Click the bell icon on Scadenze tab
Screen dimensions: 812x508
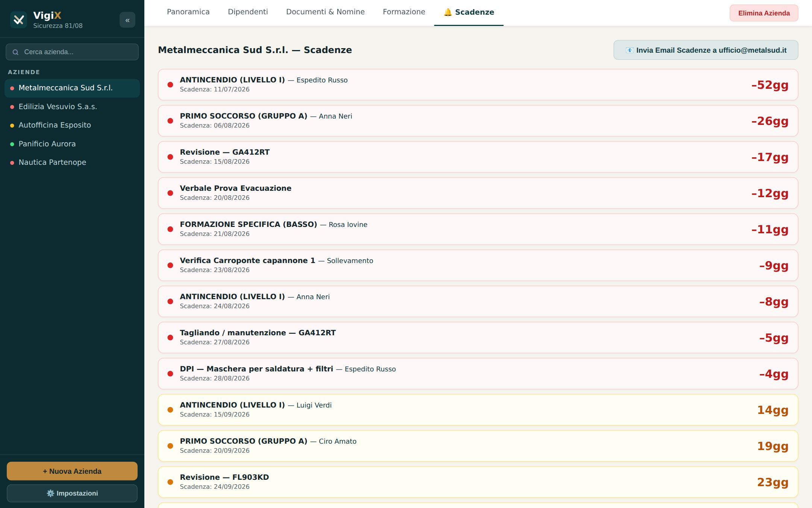(448, 12)
